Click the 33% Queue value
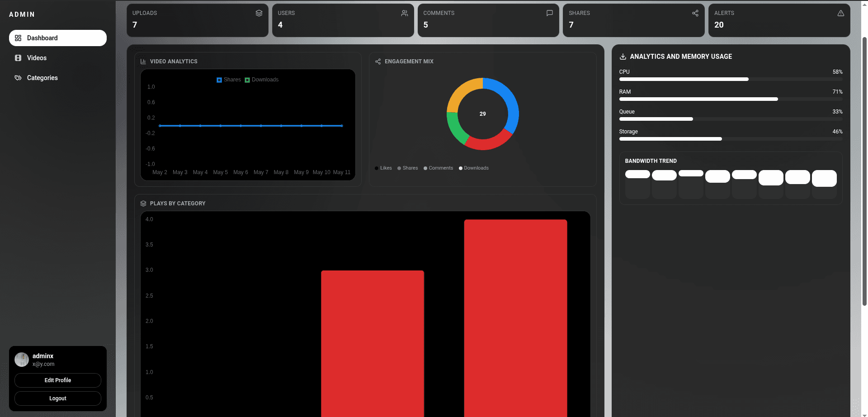The image size is (868, 417). coord(837,112)
